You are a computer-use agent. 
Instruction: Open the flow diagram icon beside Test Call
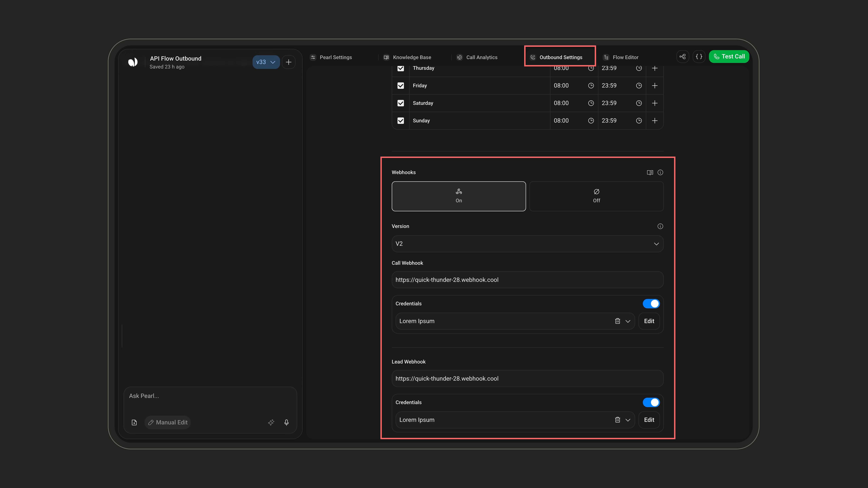point(682,57)
